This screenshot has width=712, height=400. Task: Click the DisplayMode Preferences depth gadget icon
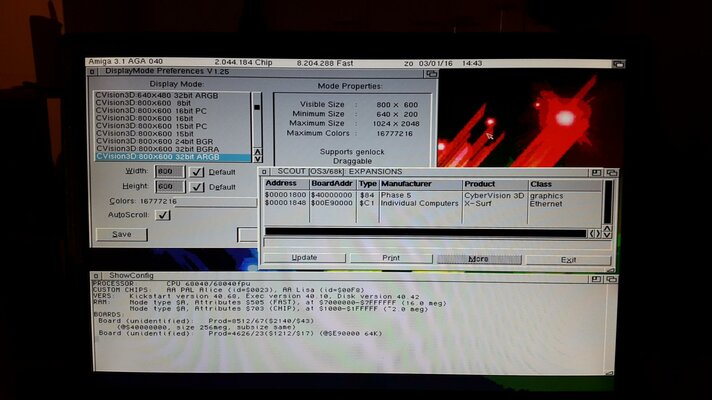tap(432, 74)
